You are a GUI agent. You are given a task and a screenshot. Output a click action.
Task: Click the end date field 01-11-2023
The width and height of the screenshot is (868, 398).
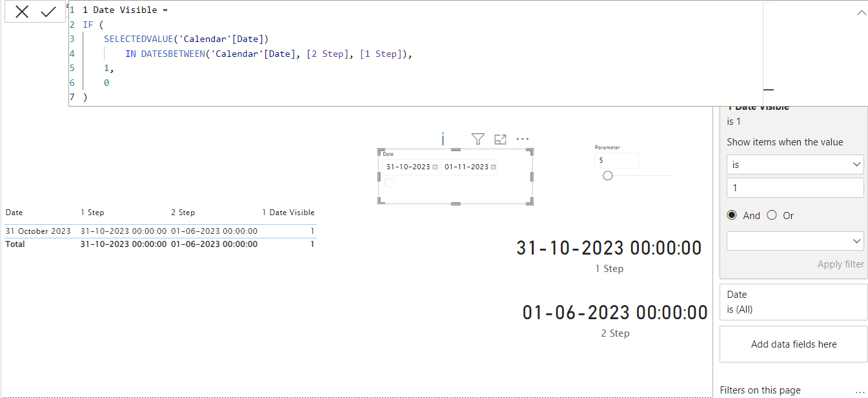(469, 167)
